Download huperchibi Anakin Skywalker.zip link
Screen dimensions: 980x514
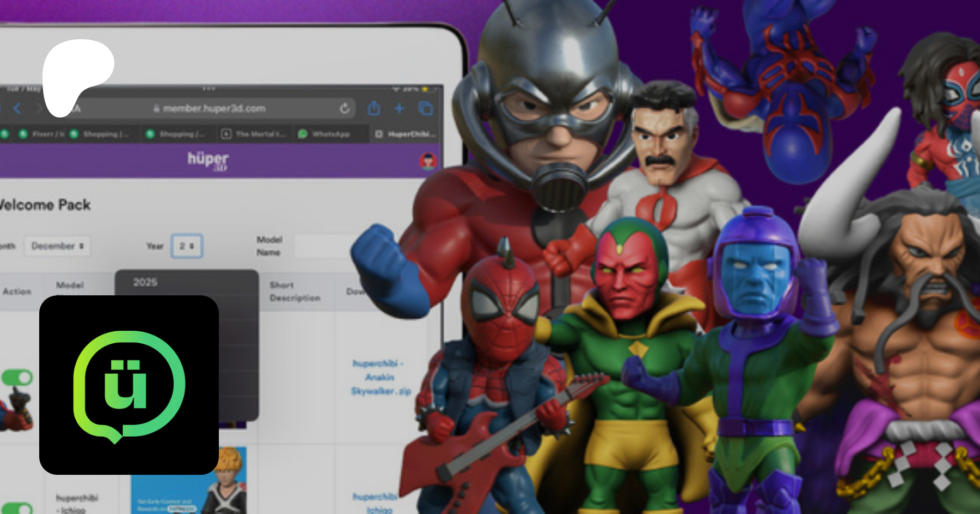[x=381, y=377]
